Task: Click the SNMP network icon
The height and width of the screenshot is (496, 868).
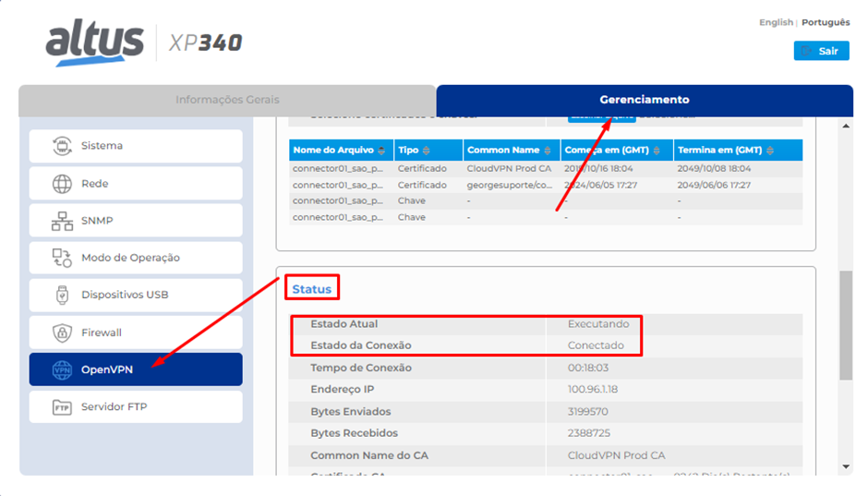Action: [x=62, y=221]
